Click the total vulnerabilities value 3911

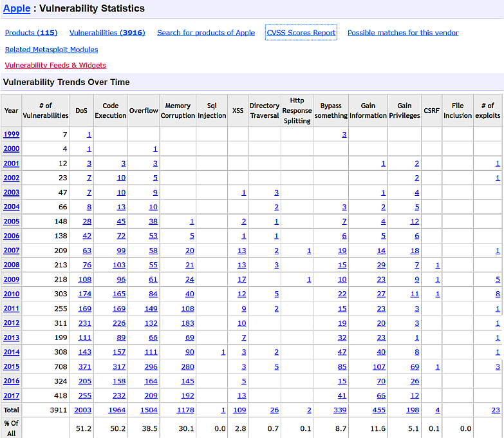pos(59,410)
